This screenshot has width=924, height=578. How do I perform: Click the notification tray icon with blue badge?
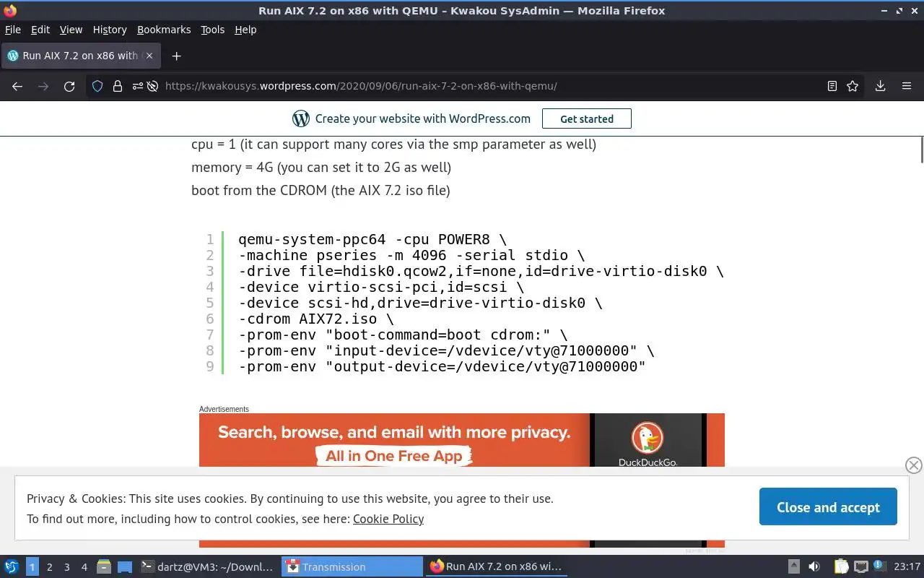[x=880, y=566]
